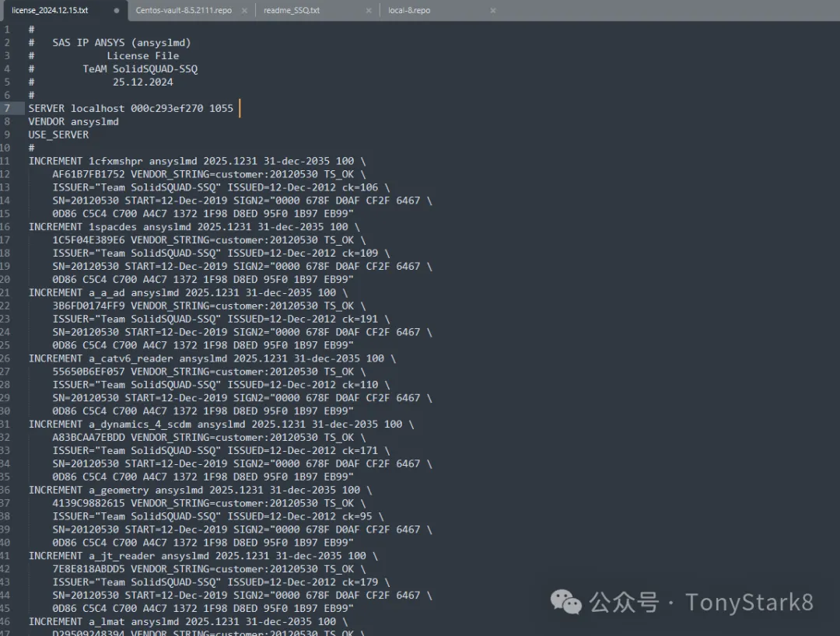Click the line with 1C5F04E389E6 key
The width and height of the screenshot is (840, 636).
coord(209,240)
